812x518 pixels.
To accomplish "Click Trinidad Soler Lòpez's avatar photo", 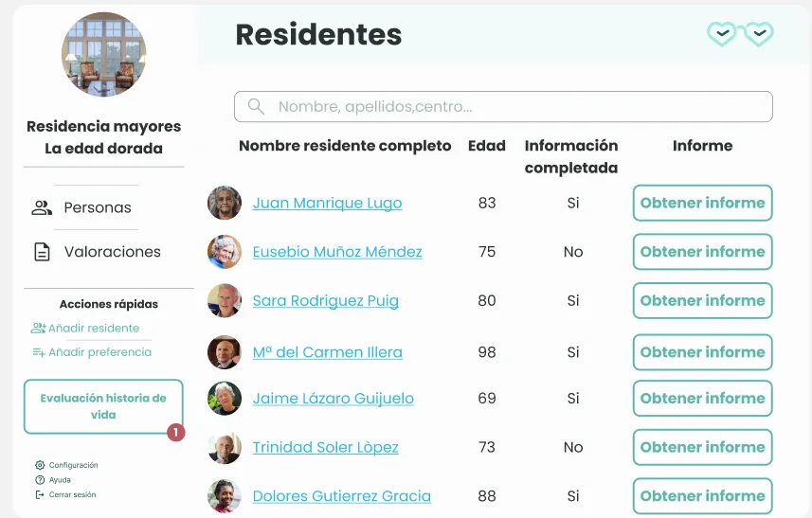I will [x=225, y=447].
